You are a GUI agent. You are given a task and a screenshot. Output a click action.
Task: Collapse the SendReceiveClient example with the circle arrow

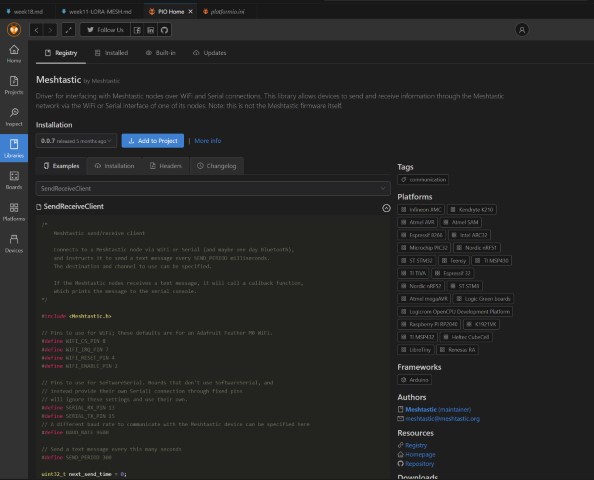386,208
